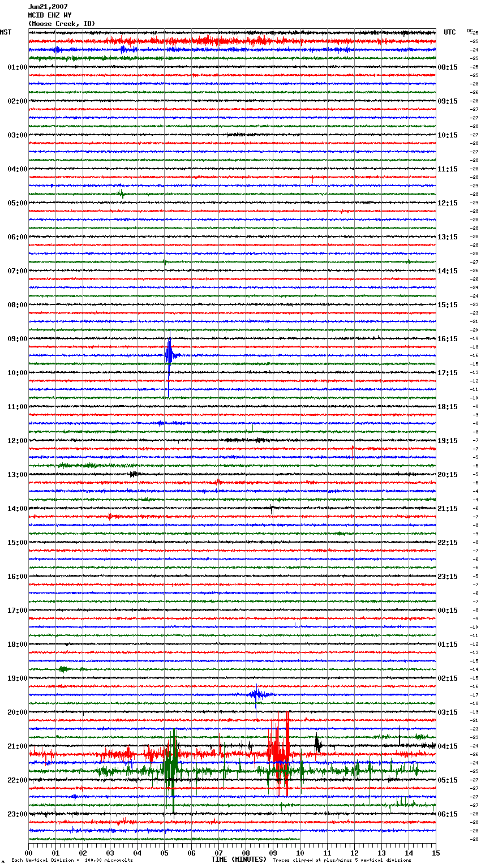Viewport: 481px width, 868px height.
Task: Click the "21:15" UTC time label
Action: tap(448, 509)
